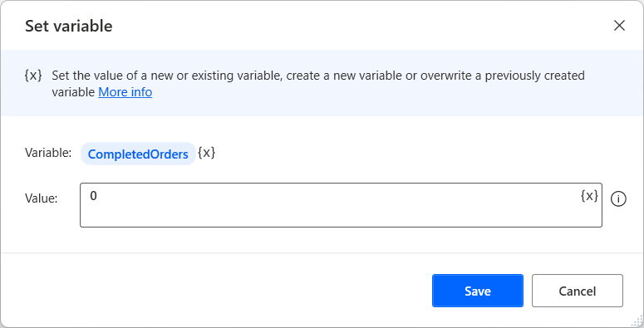Click the {x} icon in description banner

pyautogui.click(x=33, y=76)
